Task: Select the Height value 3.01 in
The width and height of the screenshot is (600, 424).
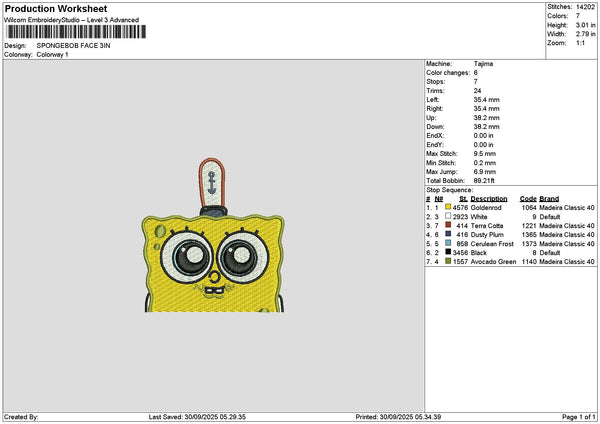Action: (x=585, y=25)
